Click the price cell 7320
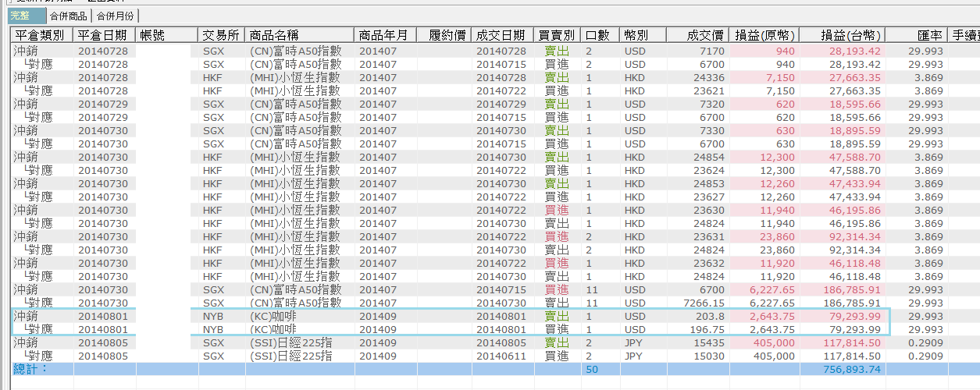The image size is (980, 390). point(698,104)
